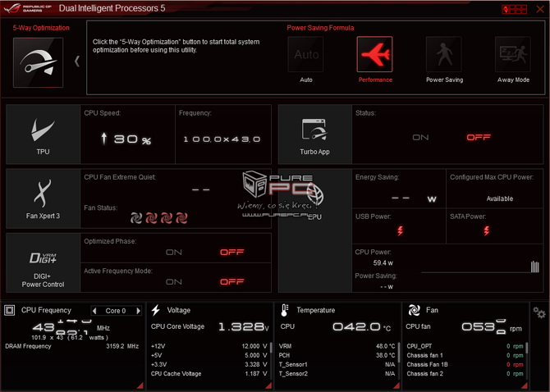Set Optimized Phase to OFF
The height and width of the screenshot is (392, 550).
[231, 253]
